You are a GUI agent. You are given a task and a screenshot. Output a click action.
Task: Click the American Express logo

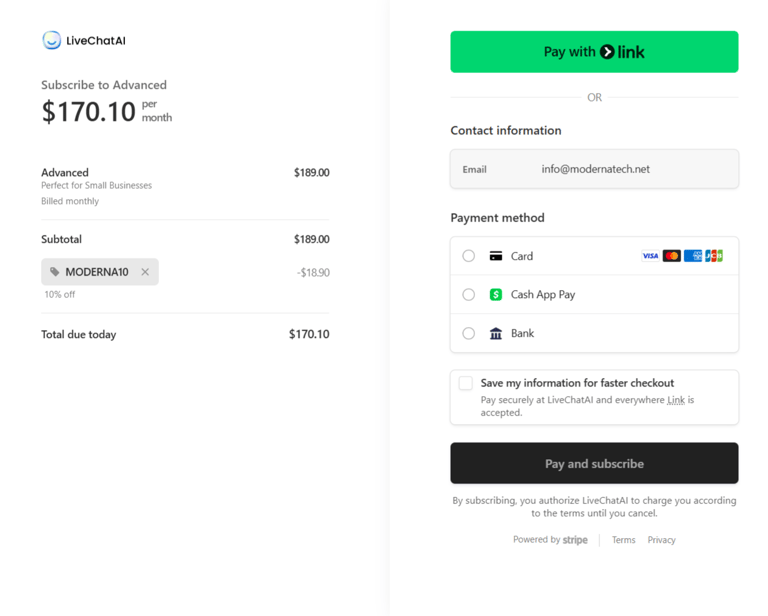[x=692, y=256]
